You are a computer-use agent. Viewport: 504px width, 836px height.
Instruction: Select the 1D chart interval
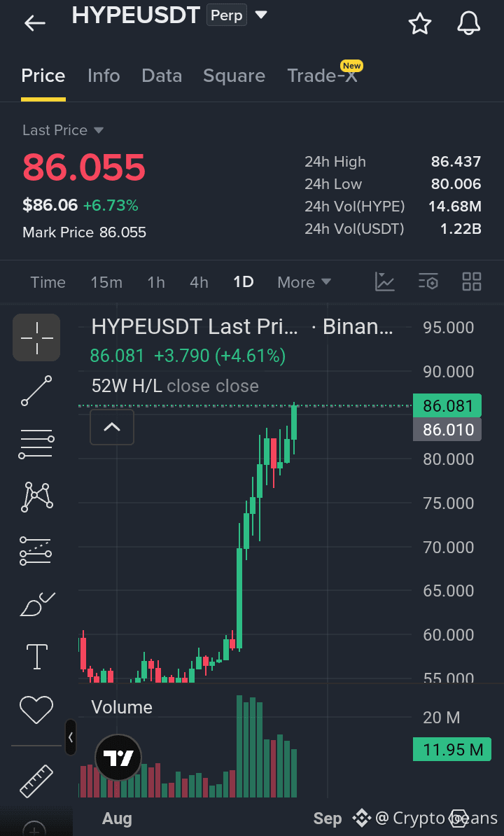pyautogui.click(x=244, y=282)
